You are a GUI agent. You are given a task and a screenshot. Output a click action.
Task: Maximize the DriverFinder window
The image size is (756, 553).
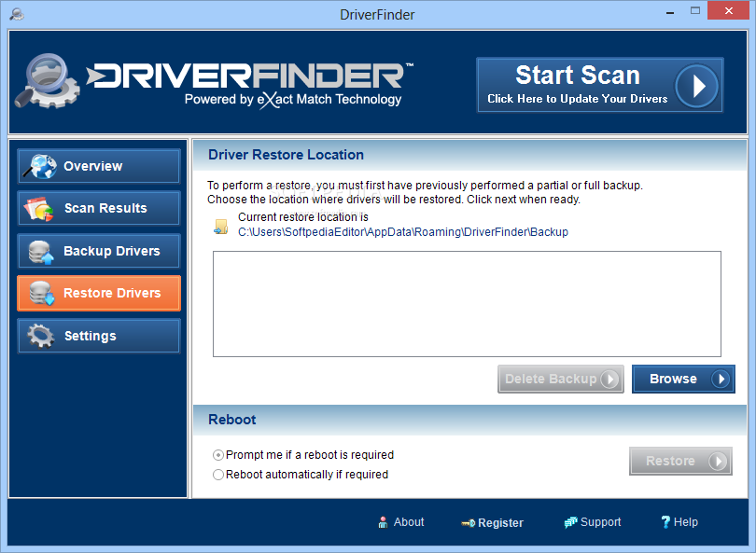point(694,10)
